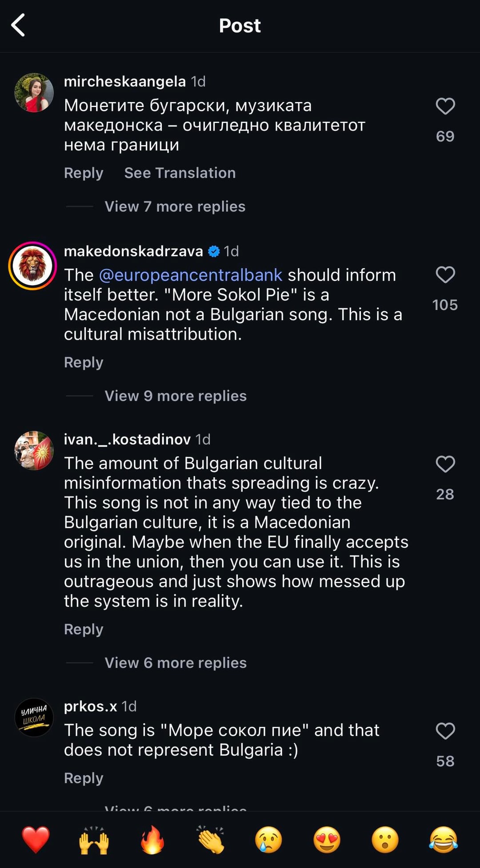Tap the raised hands emoji reaction
The width and height of the screenshot is (480, 868).
[x=94, y=840]
